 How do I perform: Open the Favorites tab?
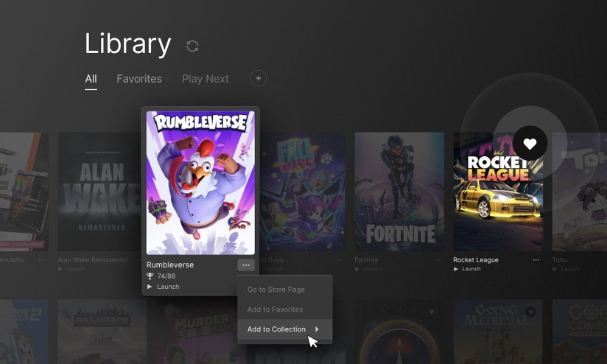pyautogui.click(x=139, y=79)
